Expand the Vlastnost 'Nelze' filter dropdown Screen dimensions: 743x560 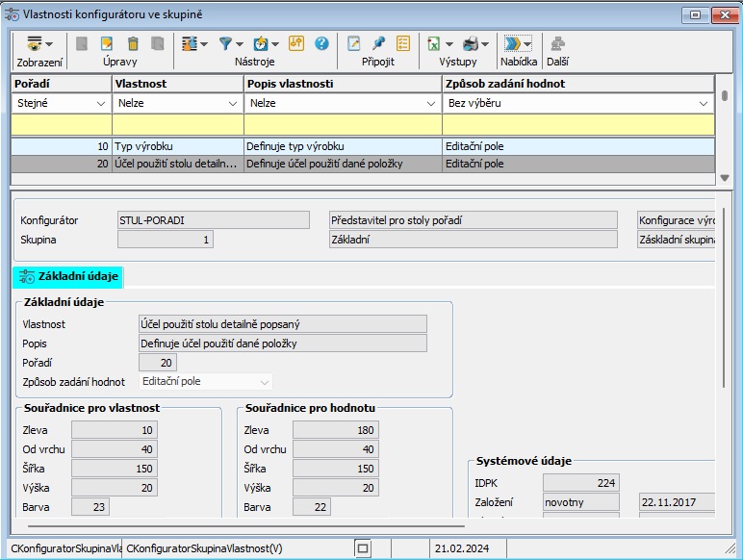[232, 103]
